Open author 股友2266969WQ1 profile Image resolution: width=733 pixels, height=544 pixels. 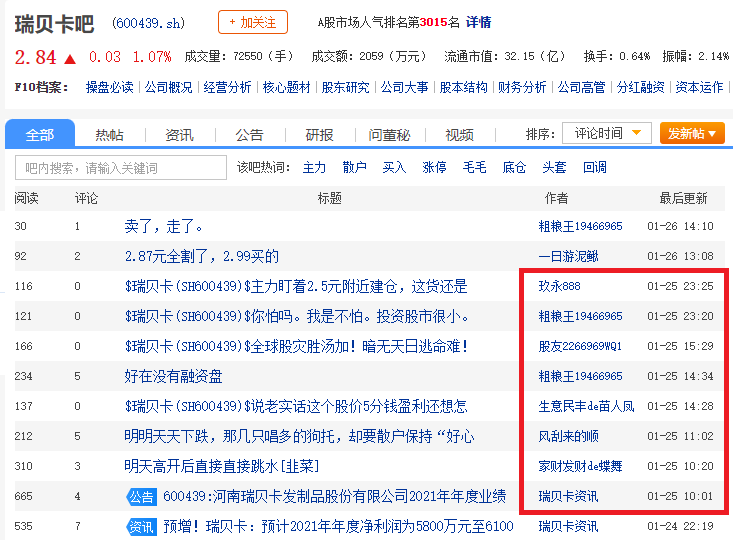pyautogui.click(x=580, y=346)
